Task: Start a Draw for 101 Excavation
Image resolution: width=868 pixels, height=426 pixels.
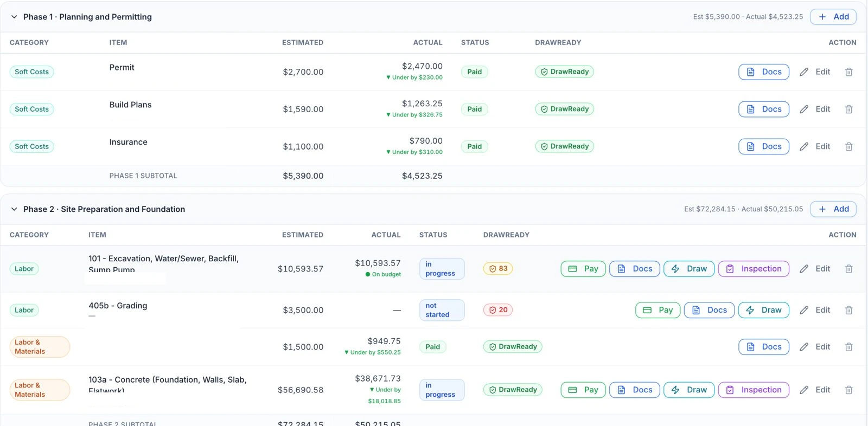Action: (689, 269)
